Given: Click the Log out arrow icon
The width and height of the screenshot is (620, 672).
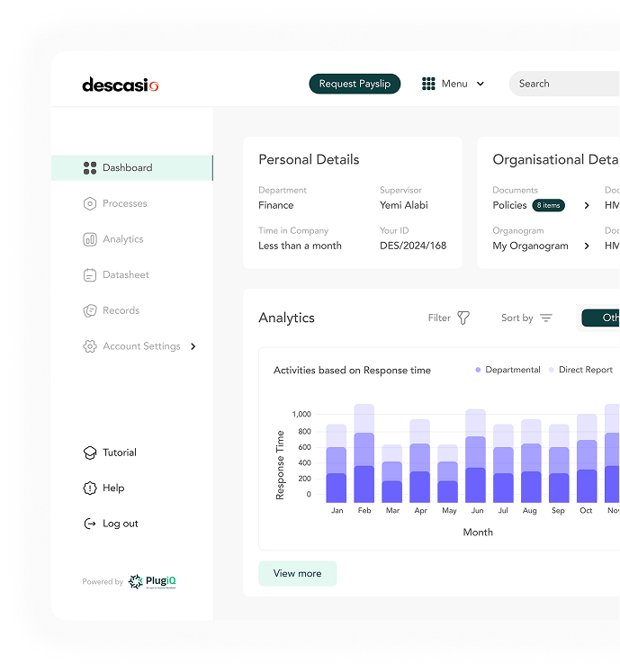Looking at the screenshot, I should [x=89, y=524].
